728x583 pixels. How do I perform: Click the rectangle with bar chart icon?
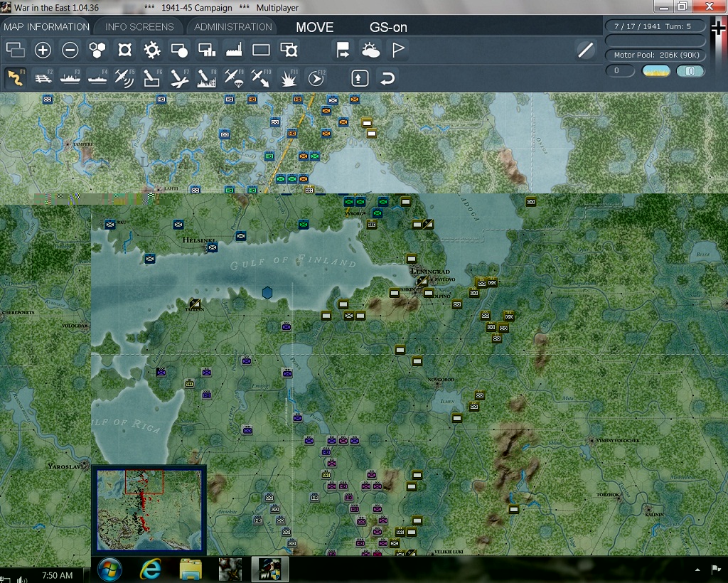(x=207, y=50)
